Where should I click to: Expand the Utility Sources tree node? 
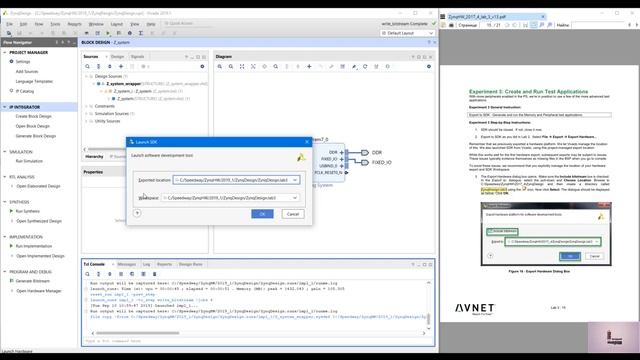tap(86, 121)
